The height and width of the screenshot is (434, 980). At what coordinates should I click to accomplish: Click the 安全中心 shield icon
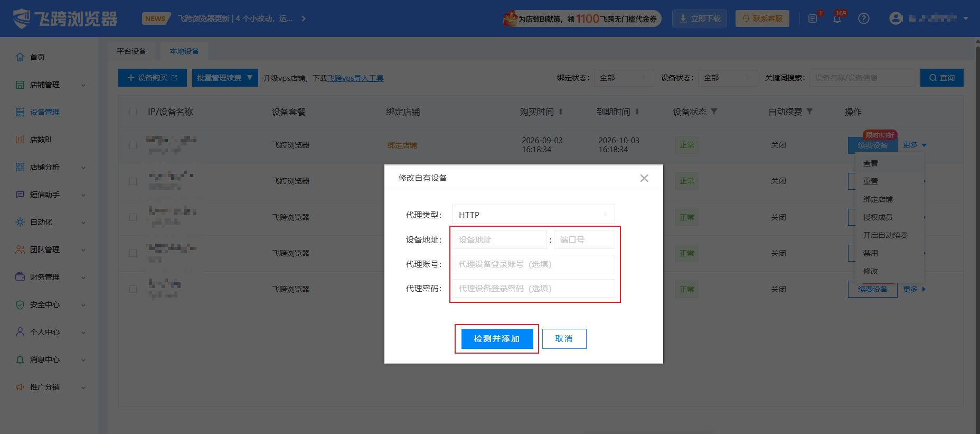point(20,304)
